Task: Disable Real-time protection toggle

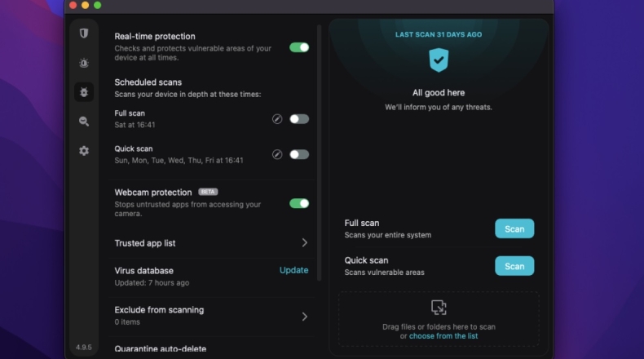Action: 299,47
